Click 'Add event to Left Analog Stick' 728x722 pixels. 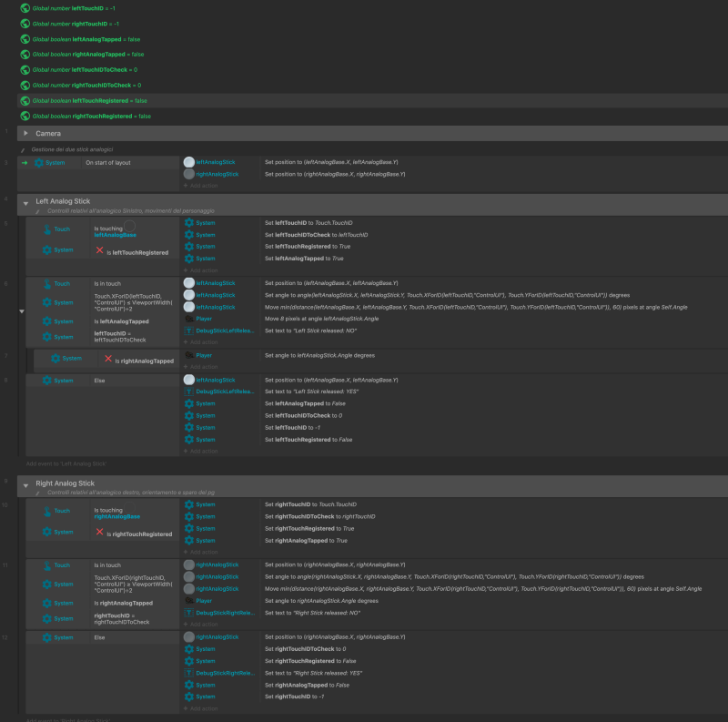coord(66,463)
